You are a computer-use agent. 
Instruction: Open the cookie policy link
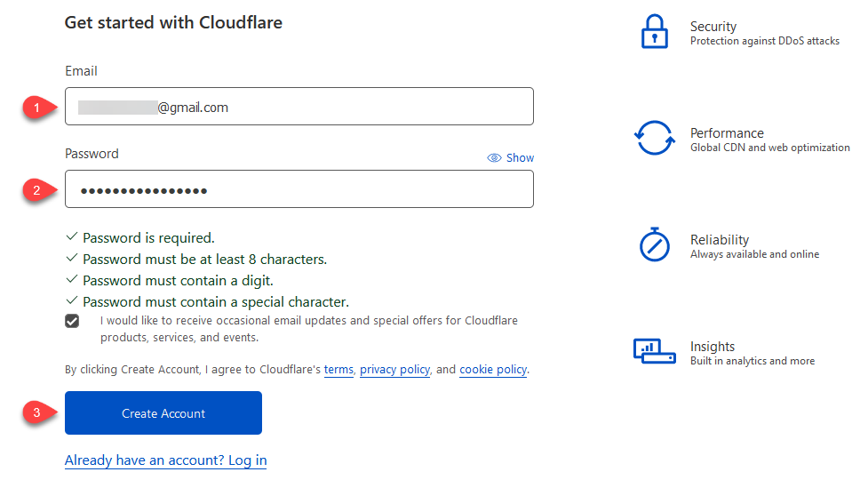pyautogui.click(x=493, y=370)
